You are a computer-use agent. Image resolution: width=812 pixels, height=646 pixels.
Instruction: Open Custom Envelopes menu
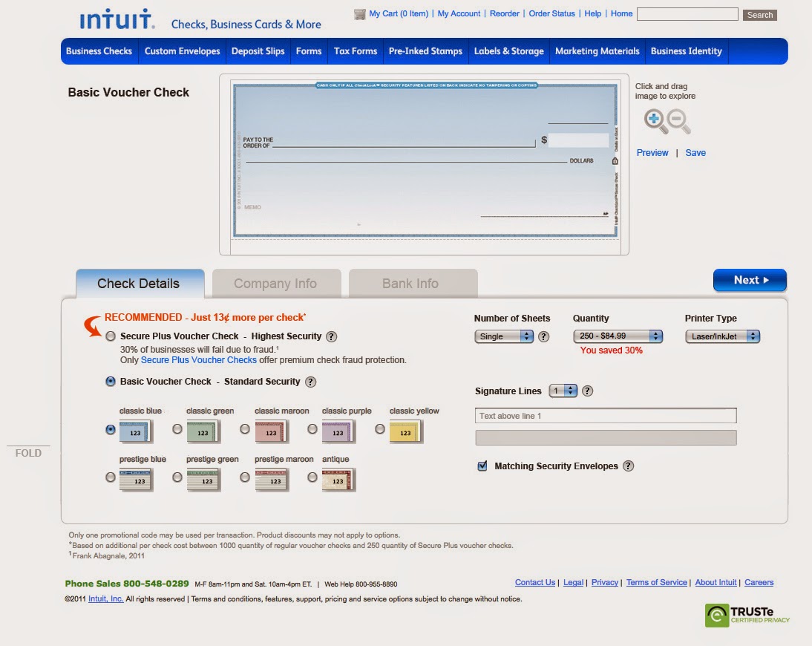coord(183,51)
